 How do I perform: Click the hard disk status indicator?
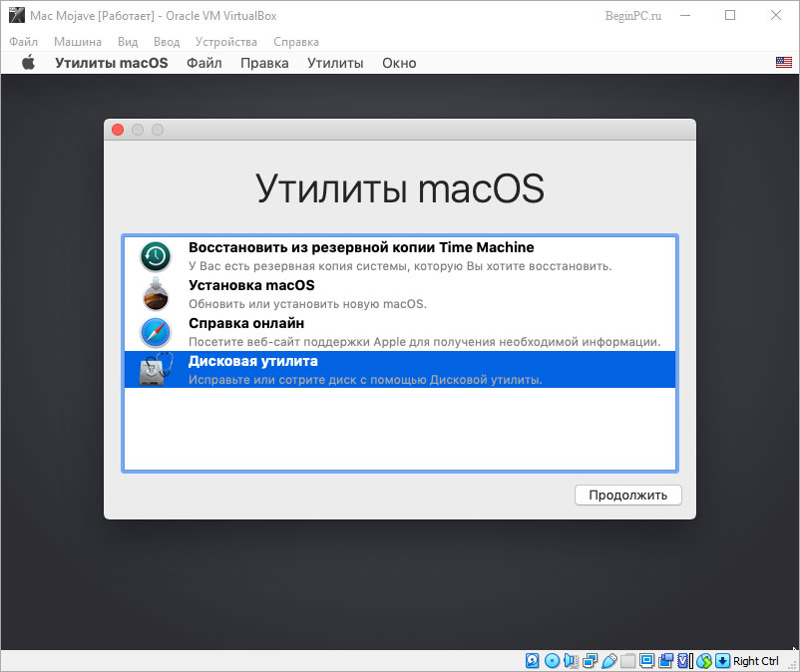click(532, 661)
